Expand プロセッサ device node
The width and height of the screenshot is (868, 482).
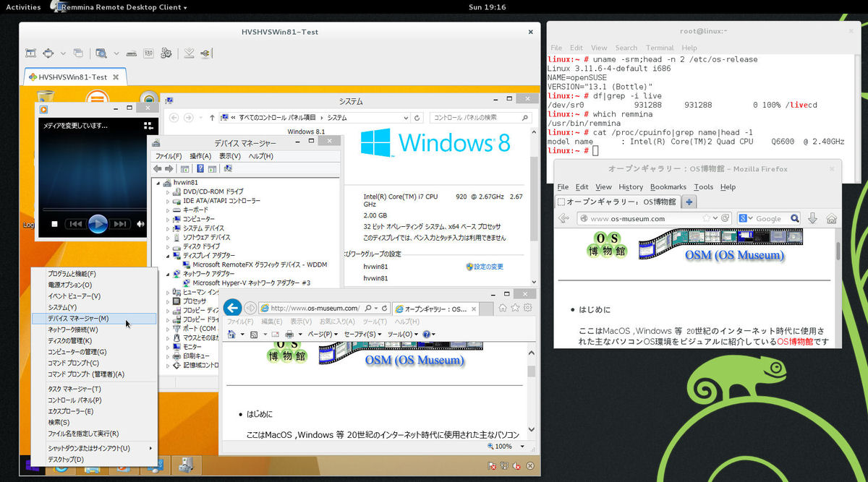click(168, 301)
